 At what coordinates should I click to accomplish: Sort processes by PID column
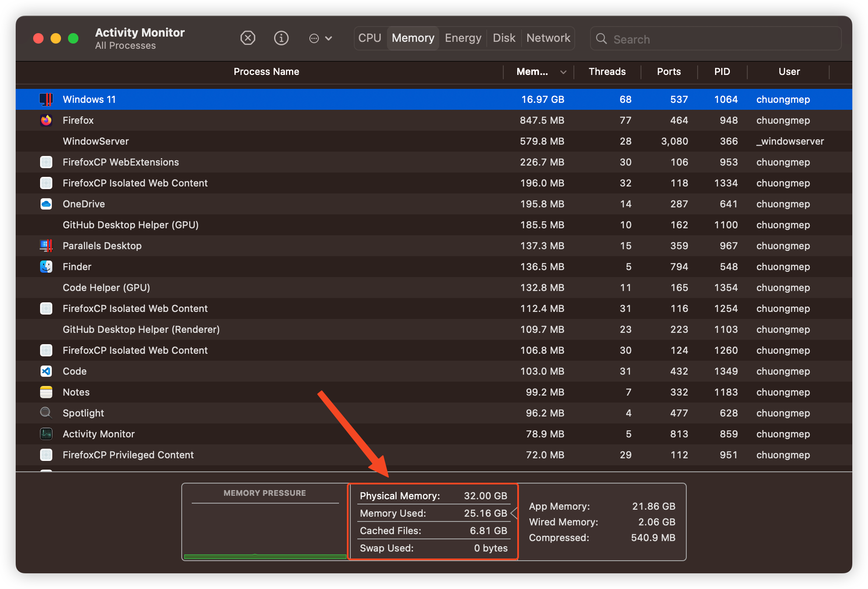pyautogui.click(x=722, y=72)
